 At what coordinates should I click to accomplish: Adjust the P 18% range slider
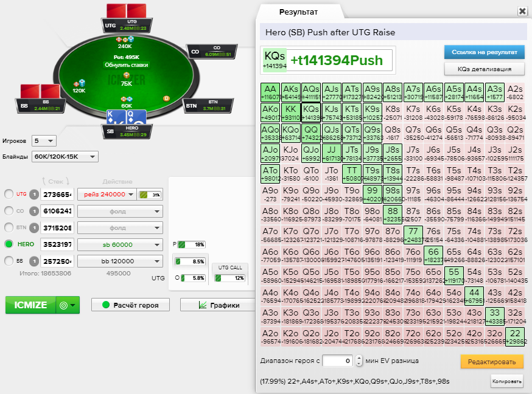click(192, 244)
